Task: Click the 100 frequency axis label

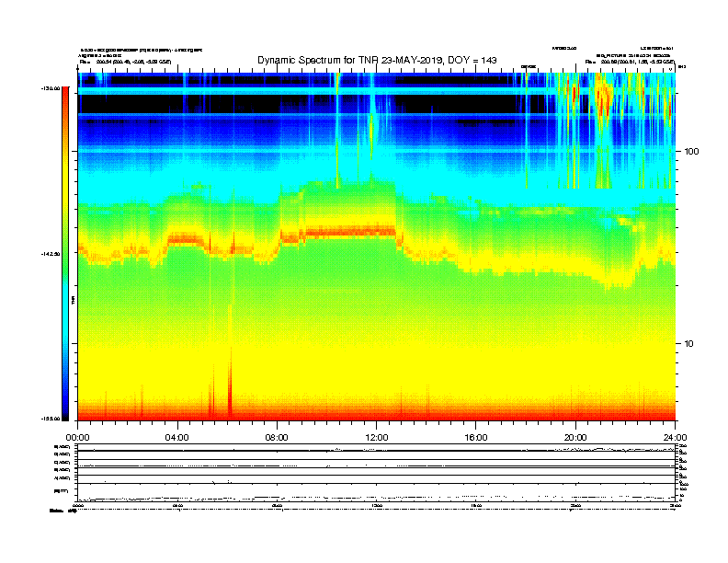Action: tap(691, 152)
